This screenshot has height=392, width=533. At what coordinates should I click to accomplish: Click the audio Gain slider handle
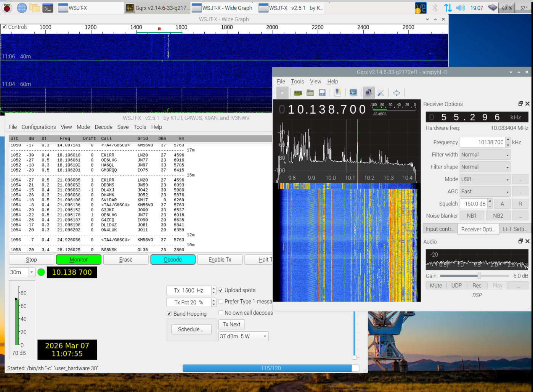(479, 276)
